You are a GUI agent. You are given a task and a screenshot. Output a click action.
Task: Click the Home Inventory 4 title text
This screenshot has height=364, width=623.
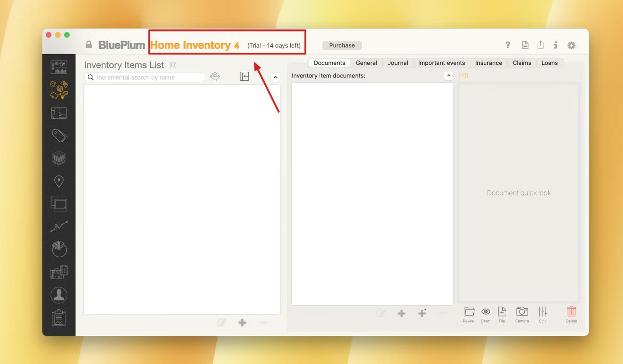pyautogui.click(x=195, y=45)
